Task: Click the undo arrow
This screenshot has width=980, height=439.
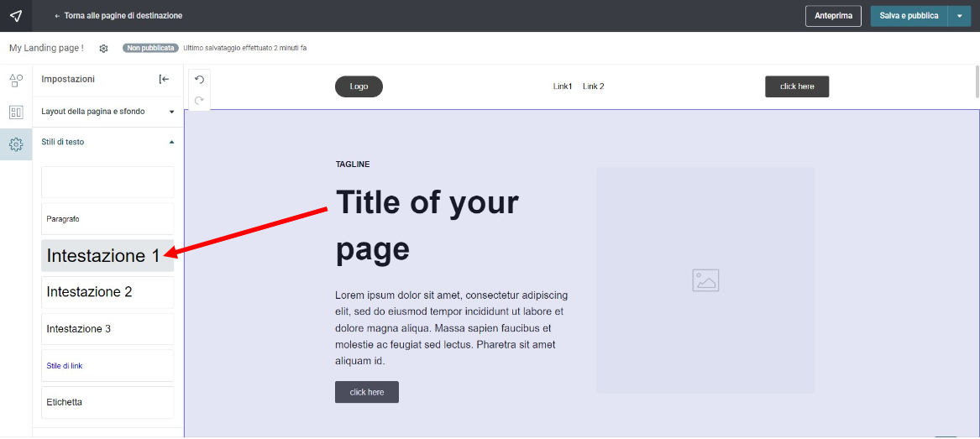Action: click(199, 79)
